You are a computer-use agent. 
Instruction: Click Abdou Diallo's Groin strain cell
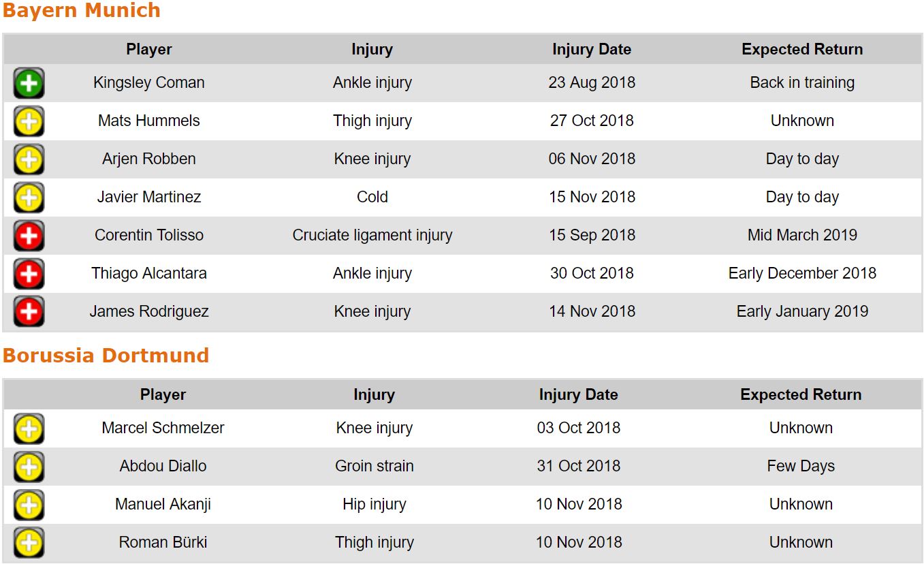[374, 466]
